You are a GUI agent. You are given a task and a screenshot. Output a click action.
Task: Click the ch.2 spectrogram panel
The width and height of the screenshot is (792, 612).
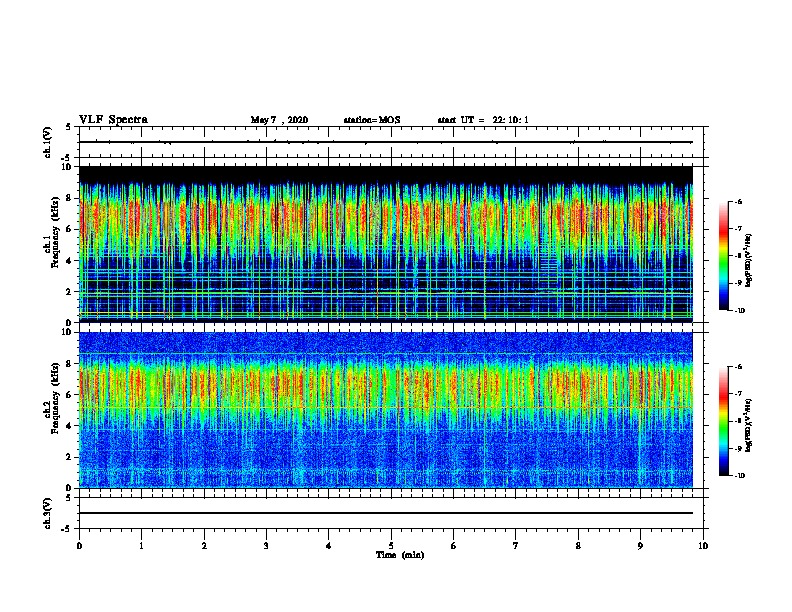coord(386,410)
